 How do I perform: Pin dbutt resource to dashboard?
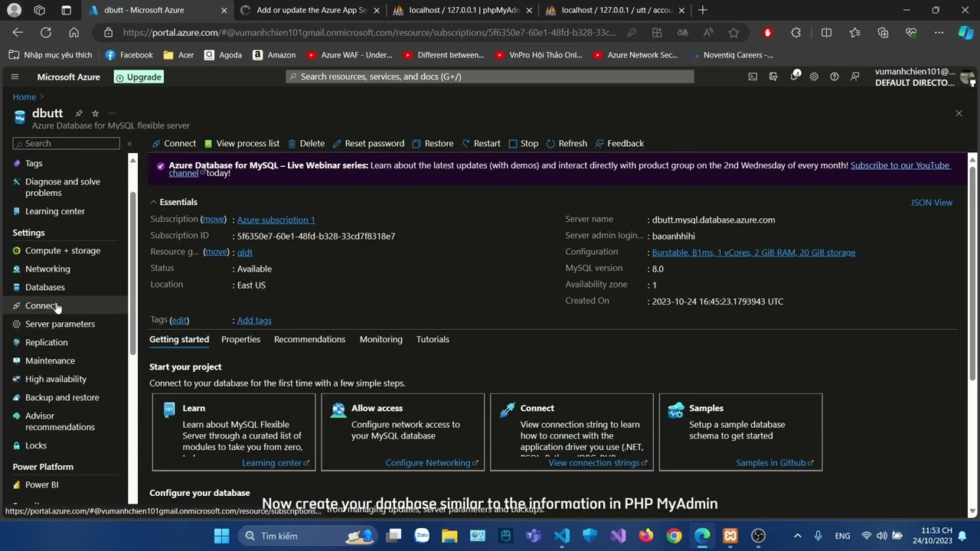(x=79, y=113)
